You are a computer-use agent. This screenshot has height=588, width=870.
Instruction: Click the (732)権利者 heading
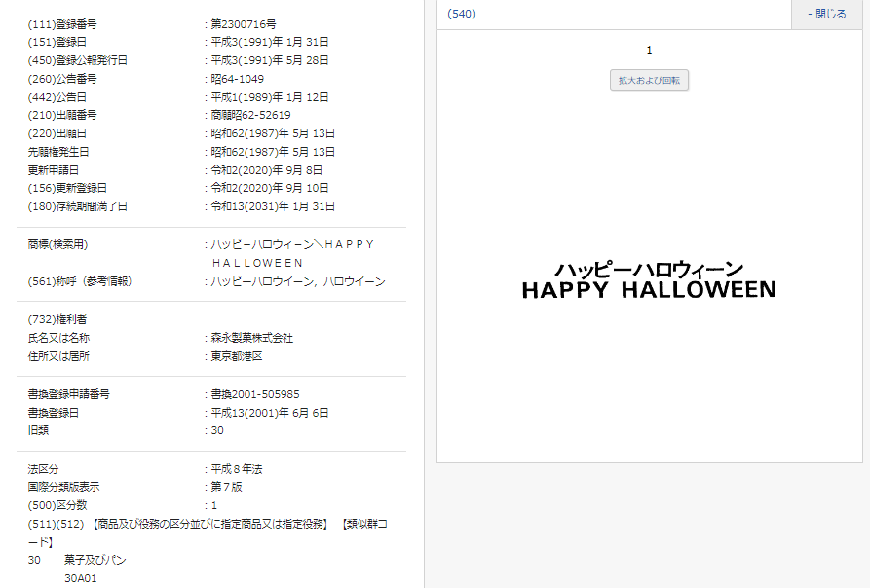click(57, 319)
